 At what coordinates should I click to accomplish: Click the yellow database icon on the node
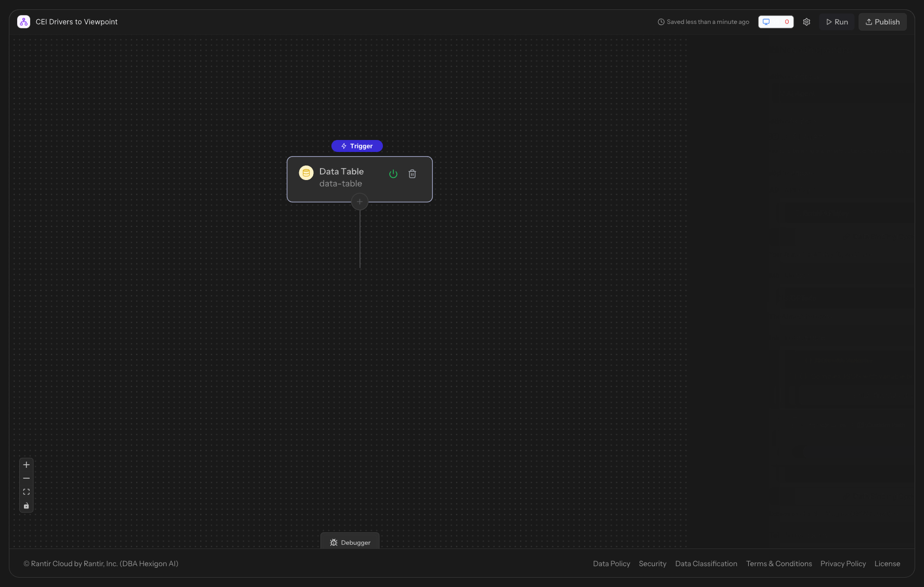pyautogui.click(x=306, y=173)
